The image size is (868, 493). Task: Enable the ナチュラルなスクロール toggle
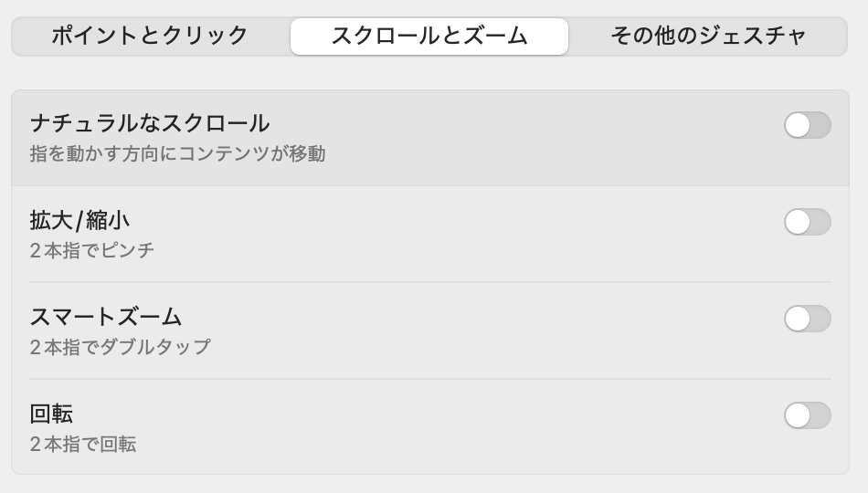(807, 125)
